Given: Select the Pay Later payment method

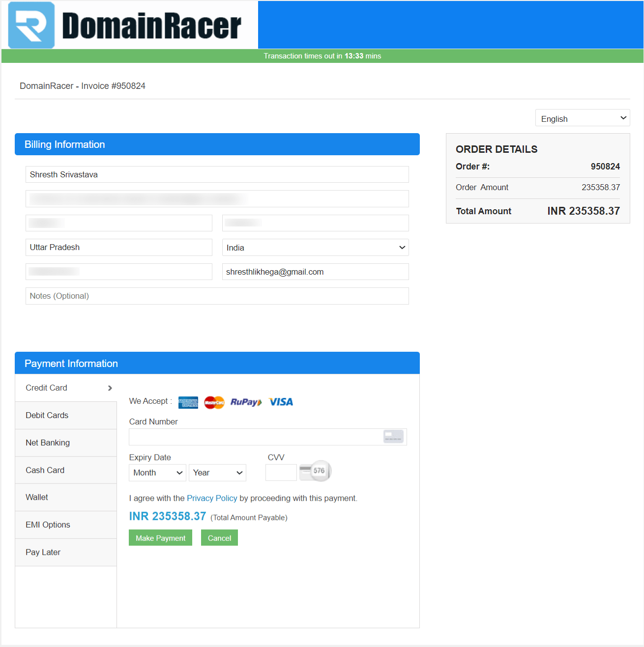Looking at the screenshot, I should click(x=43, y=552).
